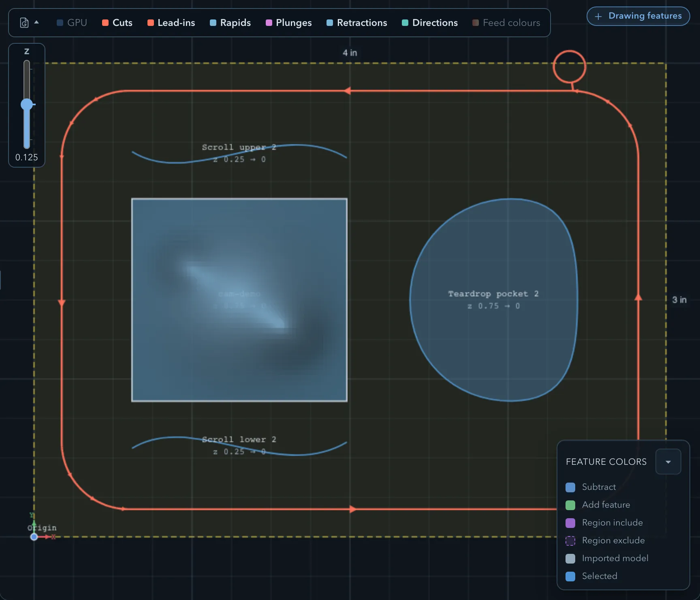Click the Z height slider handle

point(27,104)
